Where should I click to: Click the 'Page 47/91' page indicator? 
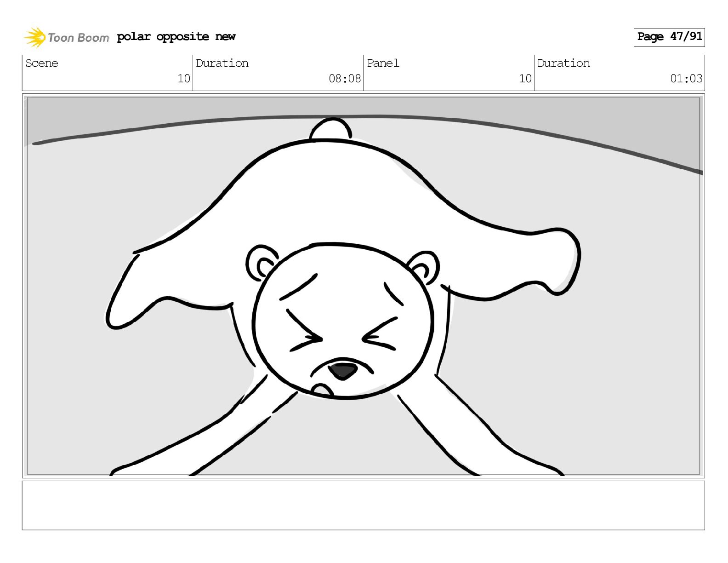(669, 37)
